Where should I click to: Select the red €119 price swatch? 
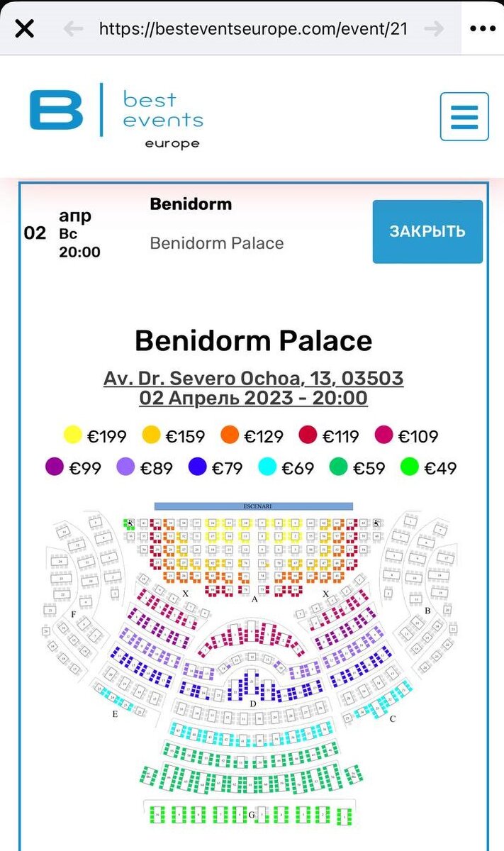click(x=308, y=435)
